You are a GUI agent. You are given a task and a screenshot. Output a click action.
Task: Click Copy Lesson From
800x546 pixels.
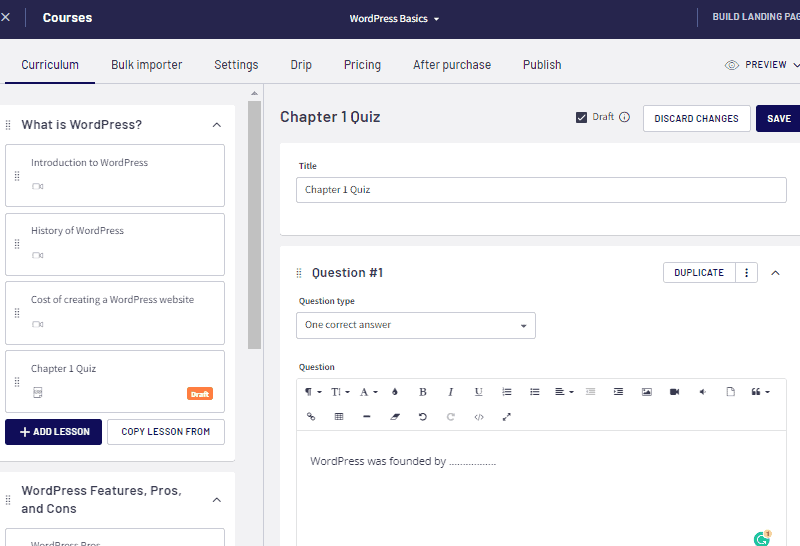[x=166, y=432]
